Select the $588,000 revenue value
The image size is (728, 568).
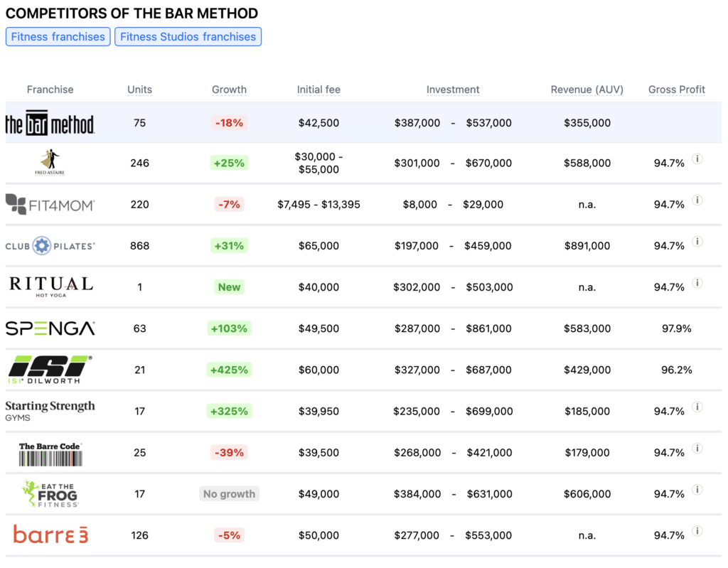[x=587, y=163]
